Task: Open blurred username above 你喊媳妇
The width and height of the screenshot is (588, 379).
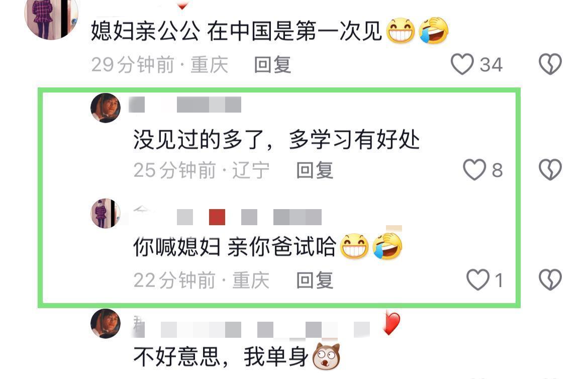Action: coord(228,217)
